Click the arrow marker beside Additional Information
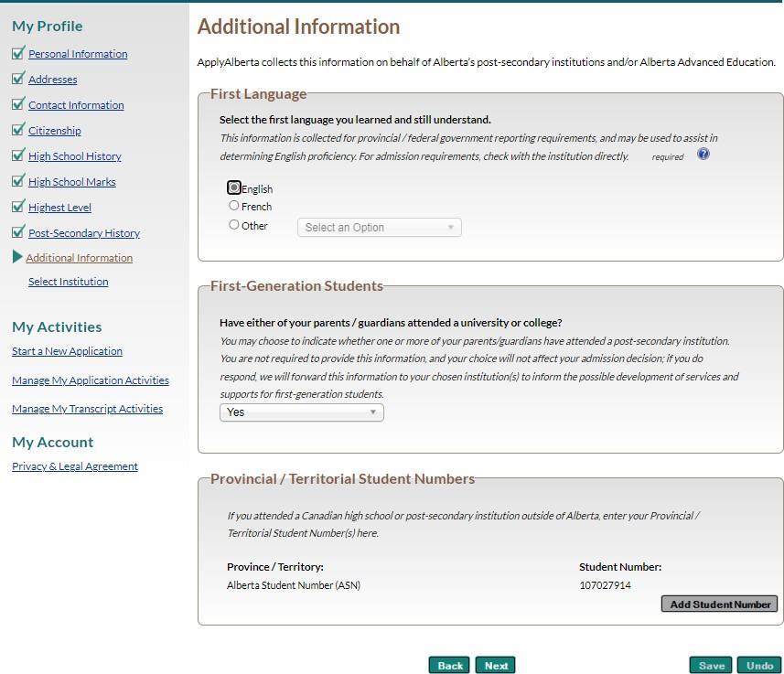The height and width of the screenshot is (674, 784). pos(17,256)
